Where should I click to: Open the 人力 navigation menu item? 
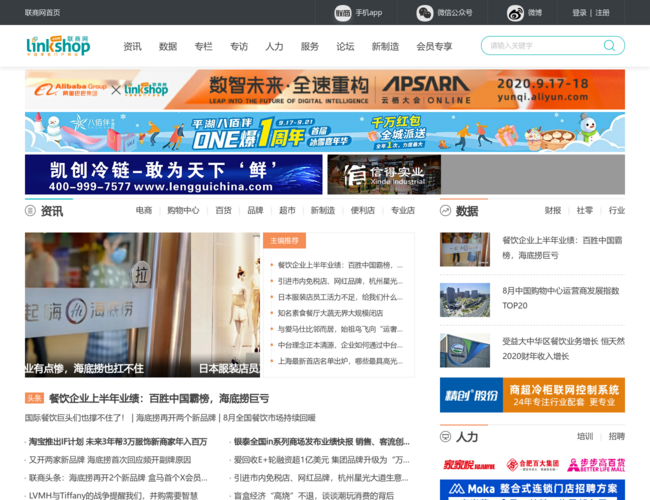click(274, 46)
